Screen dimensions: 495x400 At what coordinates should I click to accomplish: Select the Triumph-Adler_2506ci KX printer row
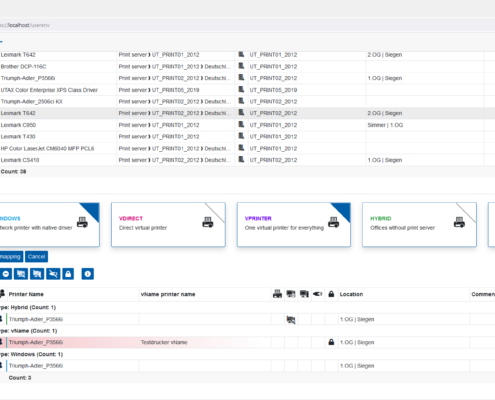click(247, 101)
